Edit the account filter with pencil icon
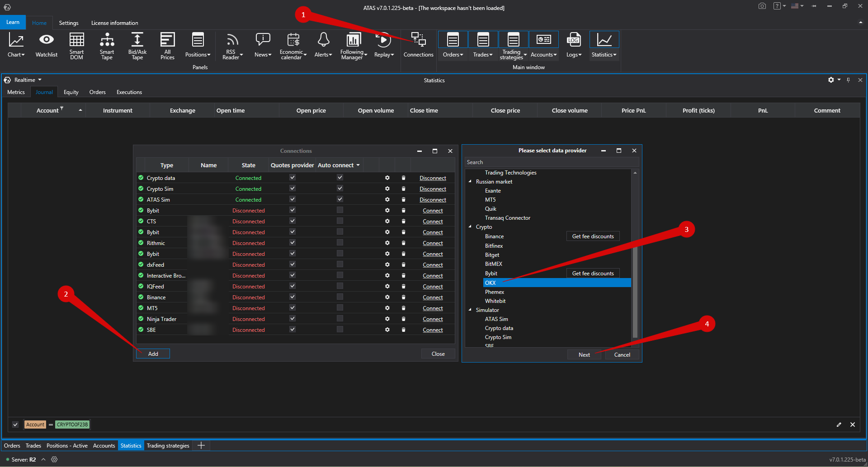Image resolution: width=868 pixels, height=467 pixels. pyautogui.click(x=839, y=425)
